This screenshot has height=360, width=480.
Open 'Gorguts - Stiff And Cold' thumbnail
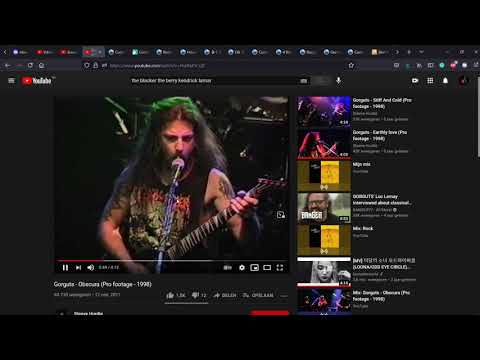[x=324, y=111]
